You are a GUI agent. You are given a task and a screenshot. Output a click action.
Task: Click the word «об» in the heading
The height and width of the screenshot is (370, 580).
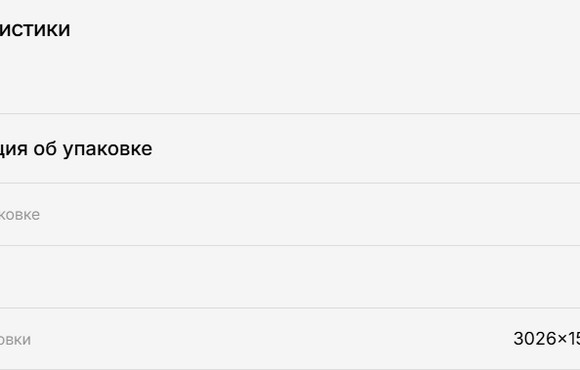tap(44, 148)
